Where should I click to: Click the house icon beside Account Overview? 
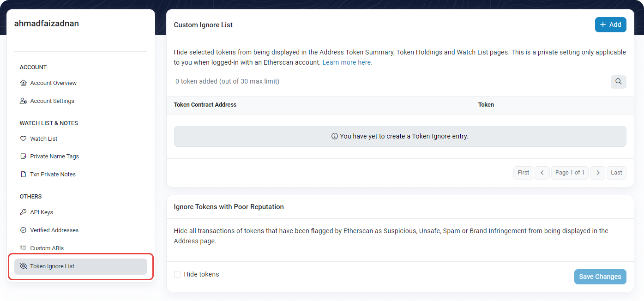[x=24, y=83]
